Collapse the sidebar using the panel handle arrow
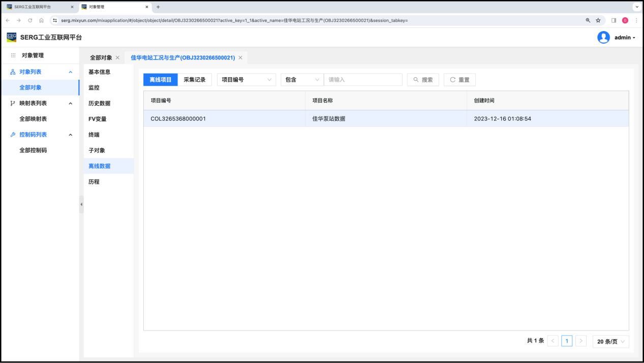Viewport: 644px width, 363px height. [x=81, y=204]
